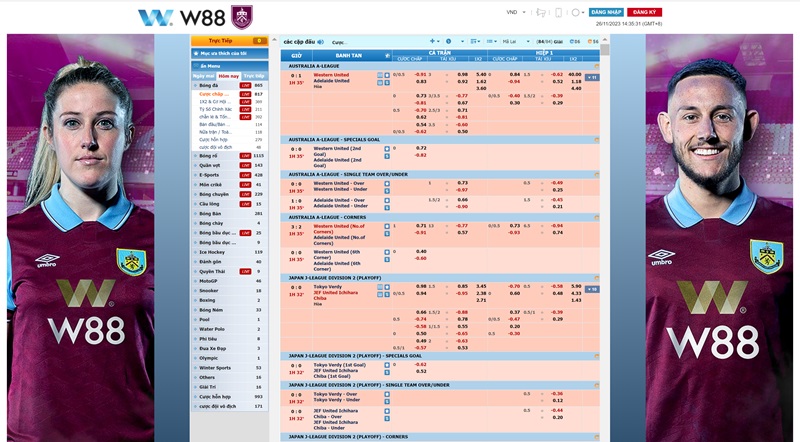This screenshot has width=800, height=442.
Task: Click the icon beside Western United - Over
Action: coord(387,184)
